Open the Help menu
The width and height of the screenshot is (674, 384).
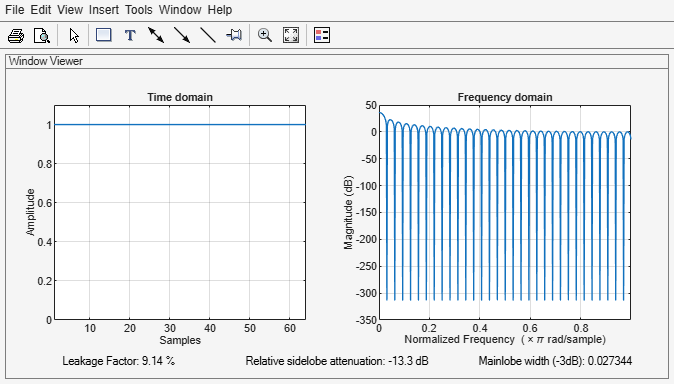click(x=220, y=9)
